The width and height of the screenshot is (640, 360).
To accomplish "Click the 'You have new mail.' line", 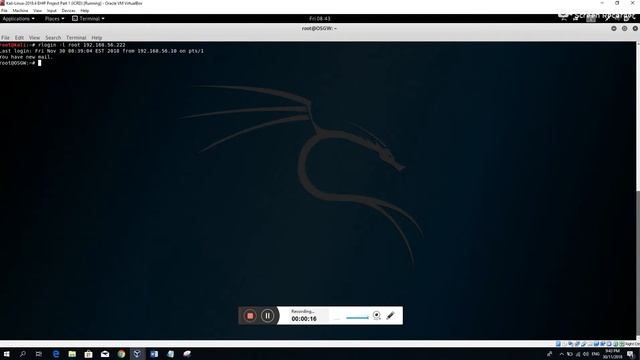I will click(27, 57).
